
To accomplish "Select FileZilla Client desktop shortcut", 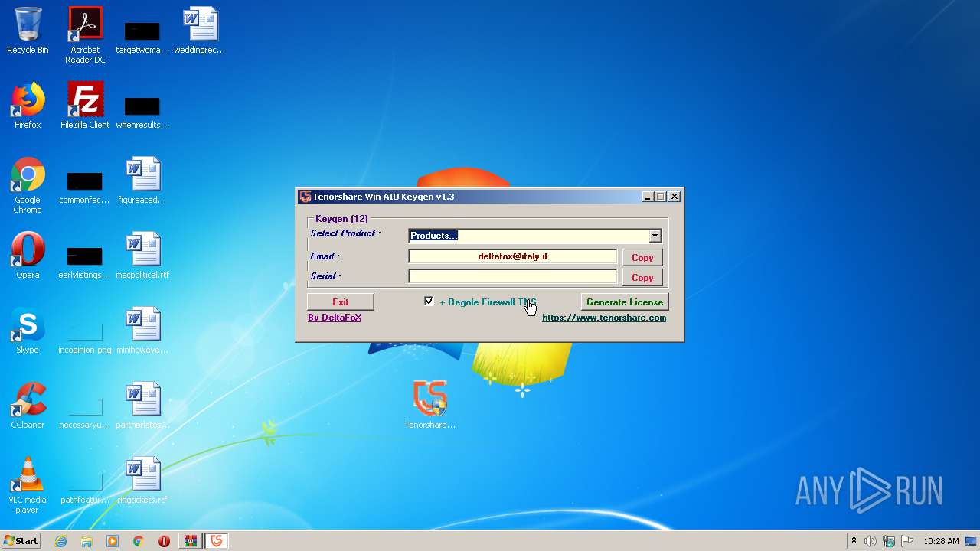I will coord(85,106).
